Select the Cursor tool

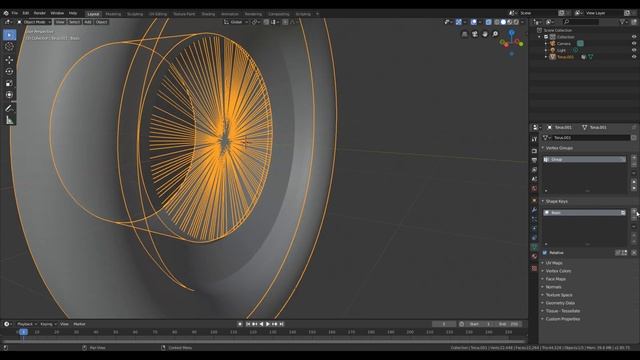[x=9, y=47]
